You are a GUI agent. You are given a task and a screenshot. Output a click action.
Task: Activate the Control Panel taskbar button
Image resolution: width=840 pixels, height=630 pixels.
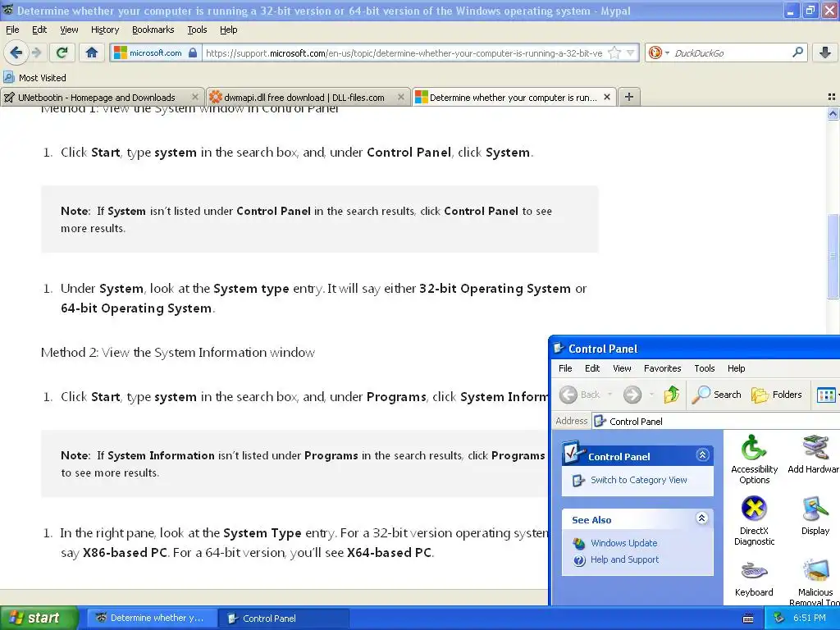point(284,619)
